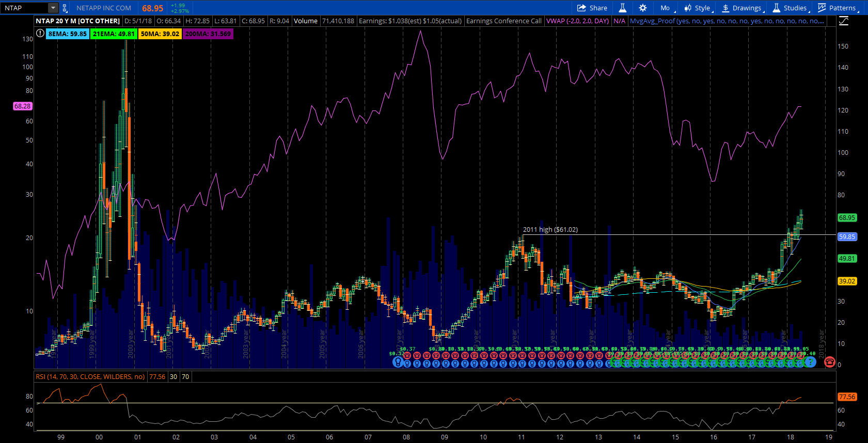Click the RSI 77.56 value in header
This screenshot has width=868, height=443.
[x=157, y=377]
